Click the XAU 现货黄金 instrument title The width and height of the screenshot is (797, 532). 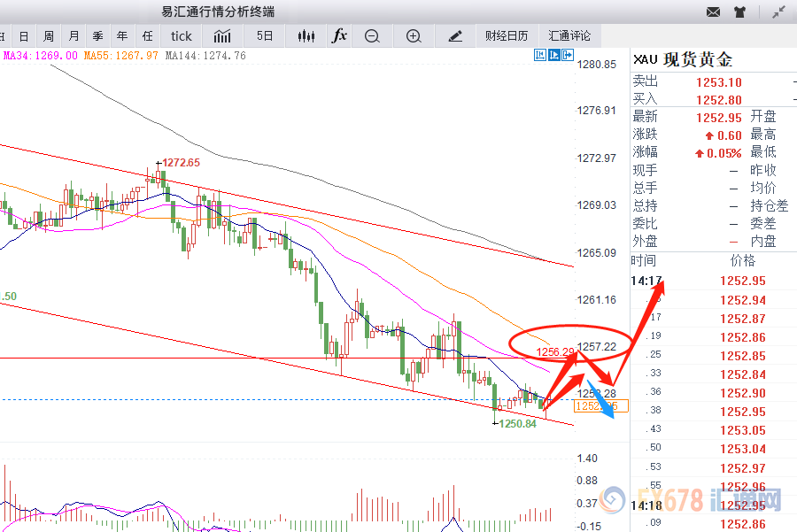pos(683,60)
